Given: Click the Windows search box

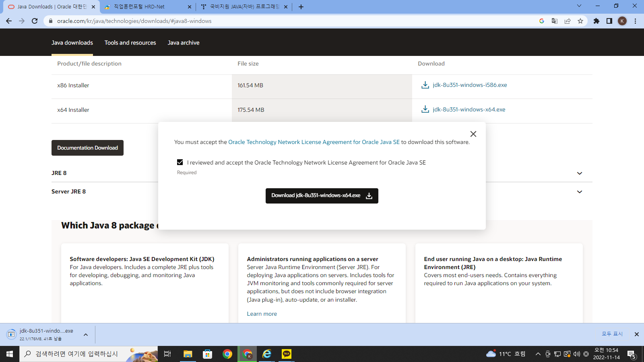Looking at the screenshot, I should tap(89, 354).
